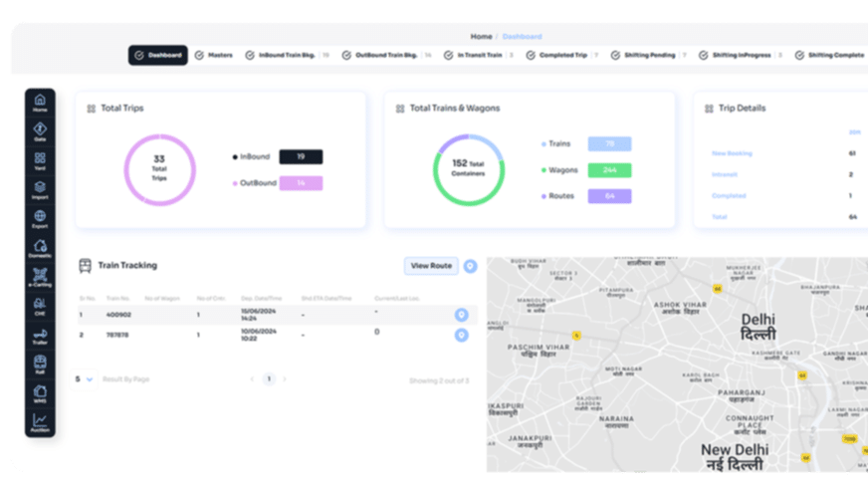Click location pin for train 400902
This screenshot has height=493, width=868.
[x=461, y=315]
